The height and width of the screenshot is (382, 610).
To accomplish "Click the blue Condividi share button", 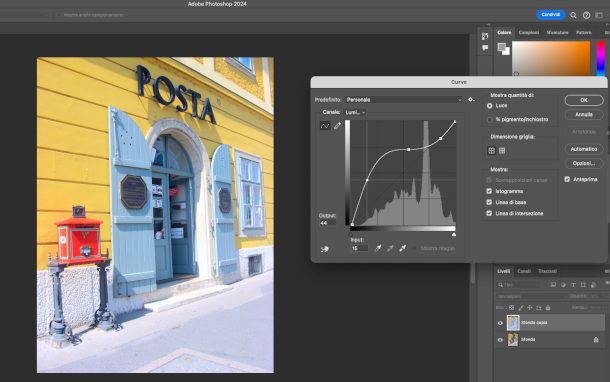I will tap(550, 15).
